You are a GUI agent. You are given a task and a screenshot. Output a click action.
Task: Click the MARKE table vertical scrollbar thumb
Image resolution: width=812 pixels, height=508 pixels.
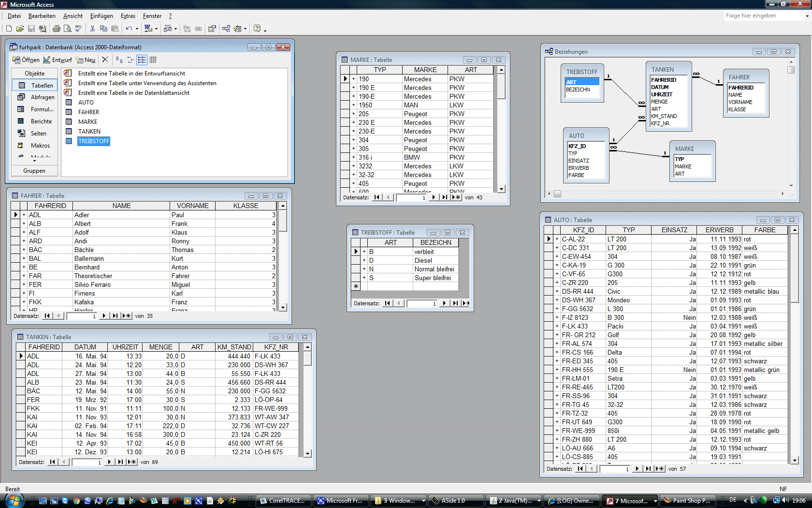pyautogui.click(x=501, y=86)
